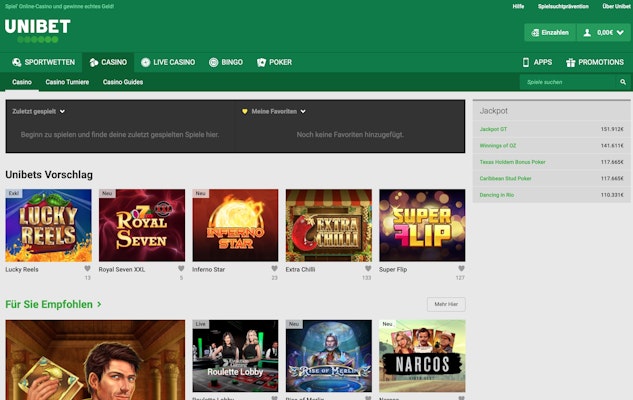Image resolution: width=633 pixels, height=400 pixels.
Task: Favorite Royal Seven XXL with heart
Action: point(181,268)
